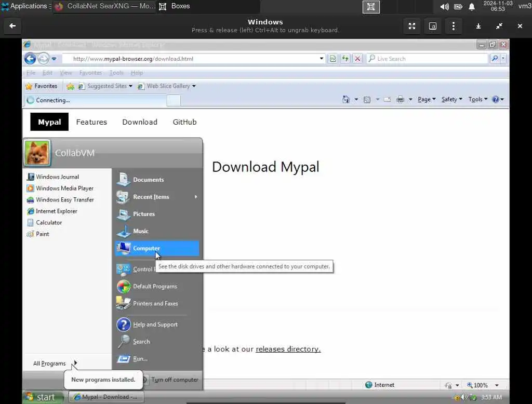Image resolution: width=532 pixels, height=404 pixels.
Task: Open the File menu
Action: (x=31, y=73)
